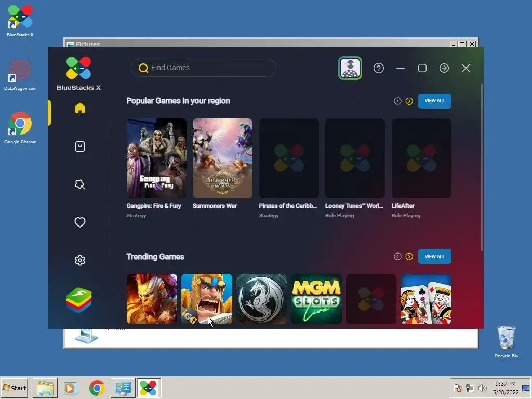This screenshot has width=532, height=399.
Task: Open the Settings gear in sidebar
Action: [79, 260]
